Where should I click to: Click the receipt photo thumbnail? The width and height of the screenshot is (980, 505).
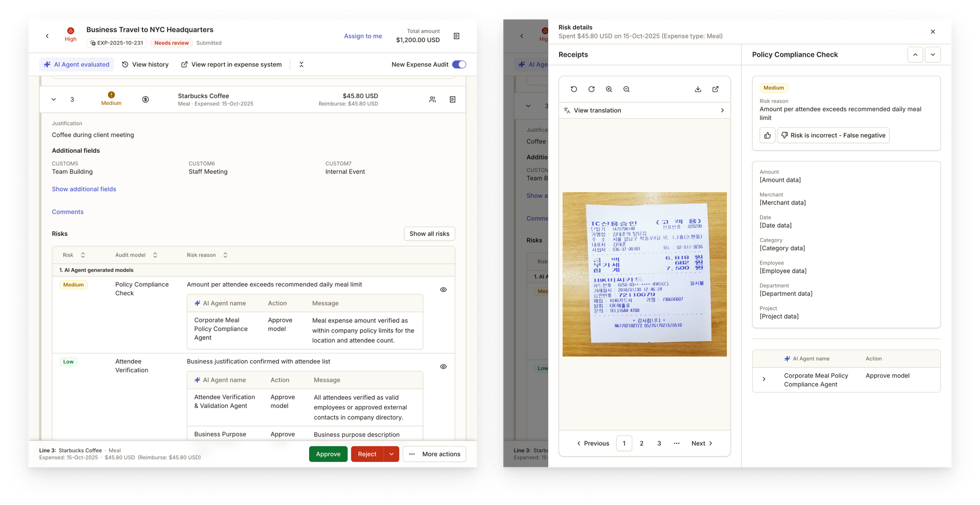[x=644, y=274]
